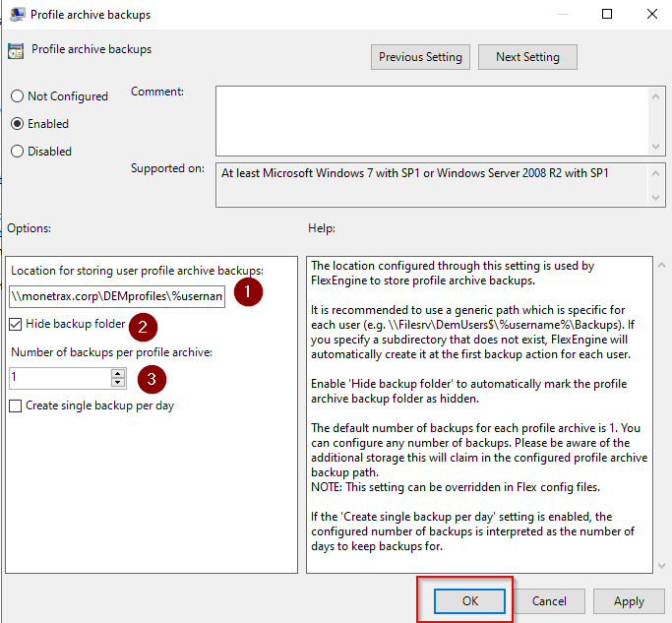Click inside the Comment text area
The image size is (672, 623).
[x=431, y=119]
